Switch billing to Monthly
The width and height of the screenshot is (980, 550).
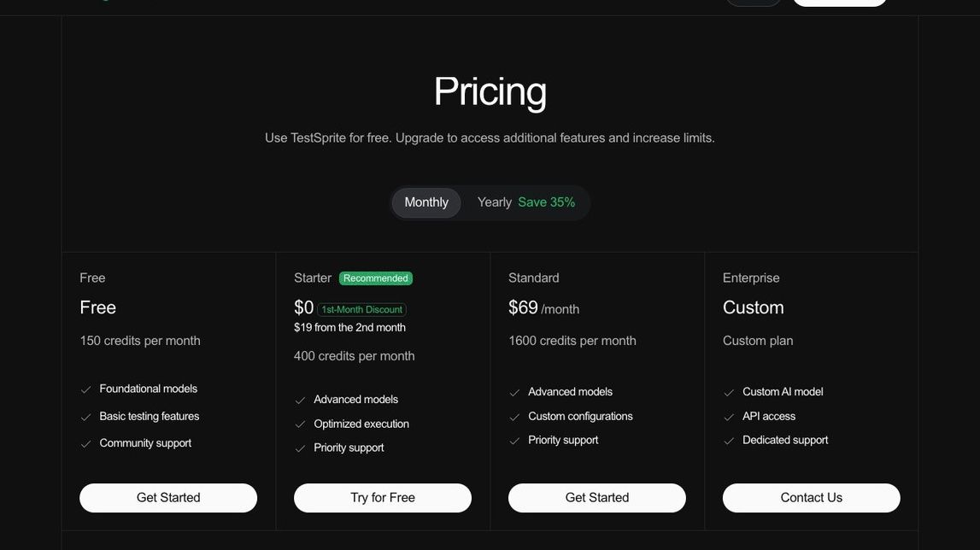pos(426,202)
